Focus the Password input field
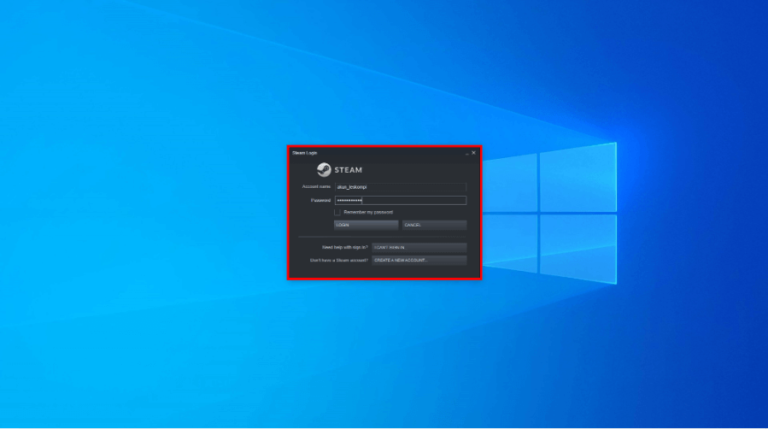 pos(400,200)
